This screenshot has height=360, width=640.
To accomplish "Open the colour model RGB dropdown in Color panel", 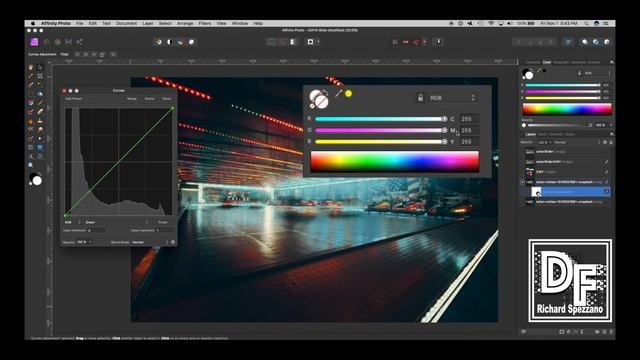I will pos(597,73).
